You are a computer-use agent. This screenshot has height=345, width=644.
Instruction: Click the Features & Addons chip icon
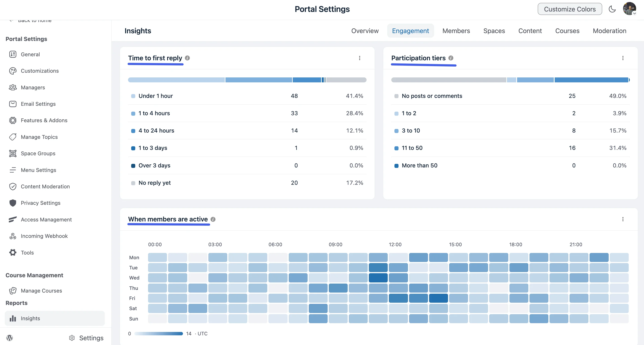tap(13, 120)
